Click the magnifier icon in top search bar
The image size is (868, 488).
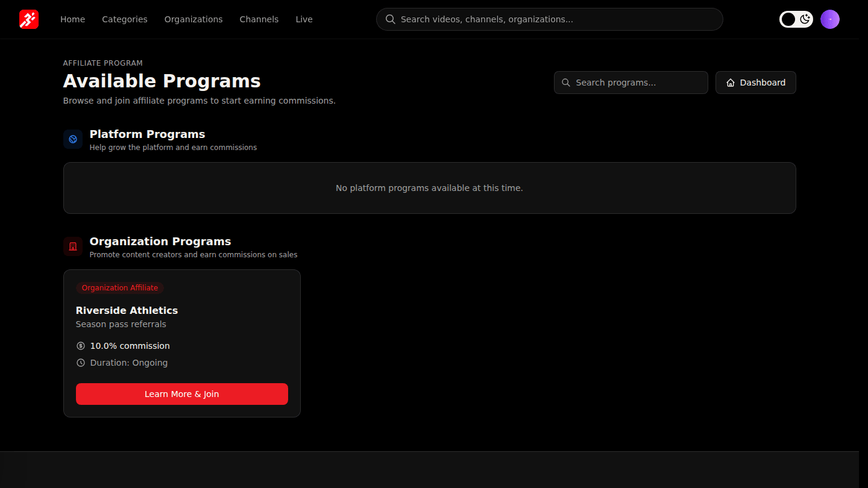[391, 19]
